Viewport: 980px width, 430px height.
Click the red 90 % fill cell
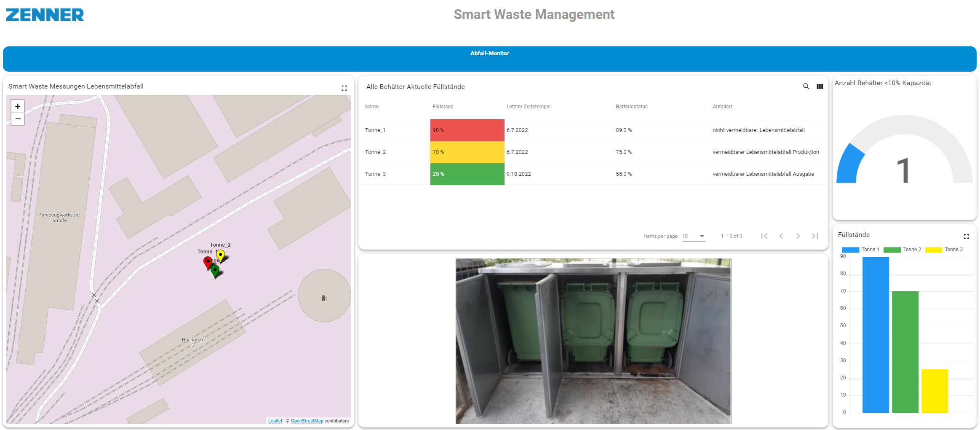(x=467, y=130)
